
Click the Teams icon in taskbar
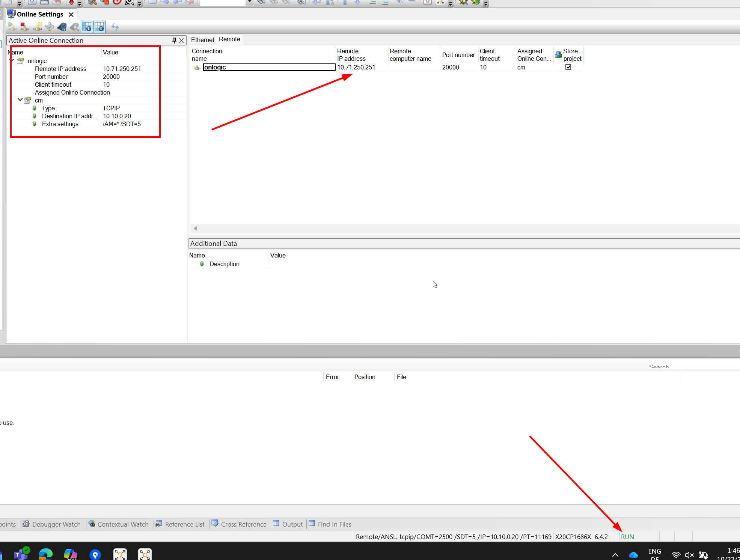pos(21,554)
